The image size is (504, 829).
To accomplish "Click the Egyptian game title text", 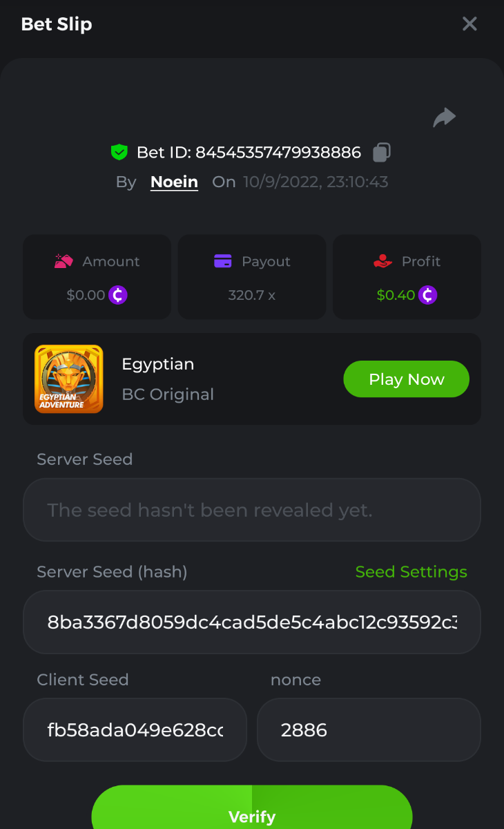I will 158,364.
